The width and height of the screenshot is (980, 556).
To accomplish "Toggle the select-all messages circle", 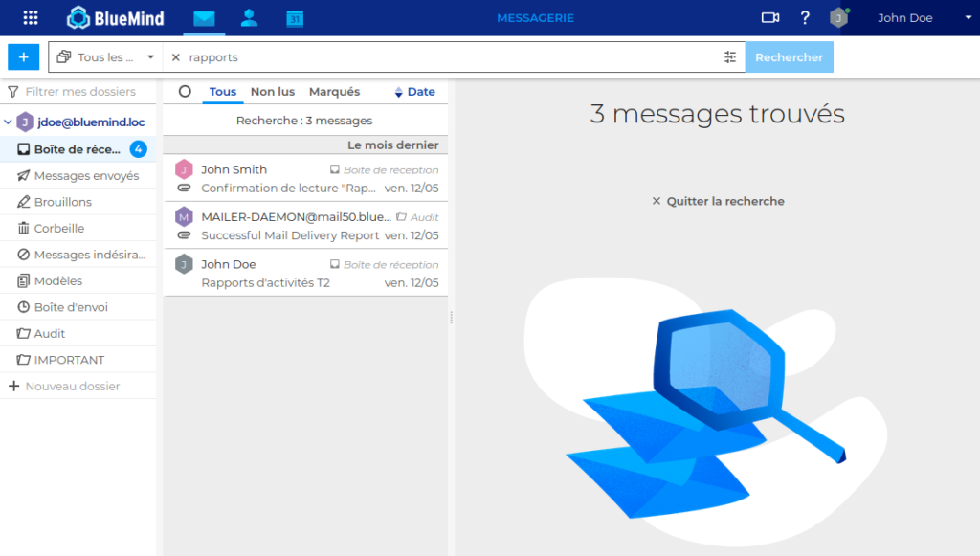I will pos(186,92).
